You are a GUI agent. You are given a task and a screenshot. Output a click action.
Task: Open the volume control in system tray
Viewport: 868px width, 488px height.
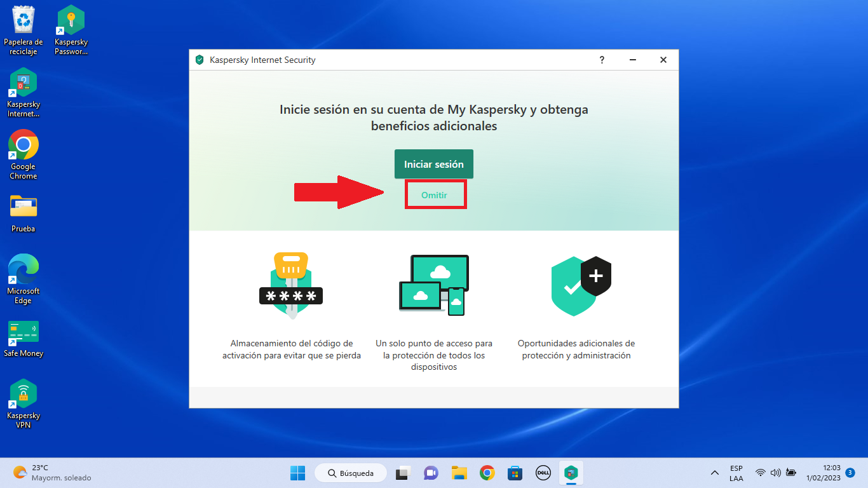pyautogui.click(x=775, y=473)
